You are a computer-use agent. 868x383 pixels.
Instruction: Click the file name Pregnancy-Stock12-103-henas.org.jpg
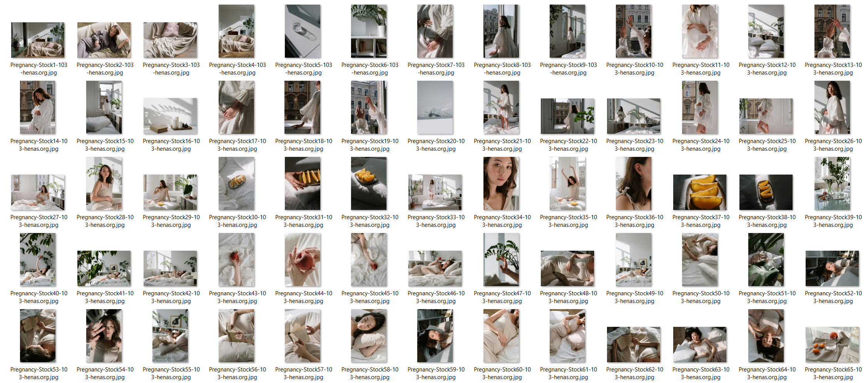(x=767, y=69)
